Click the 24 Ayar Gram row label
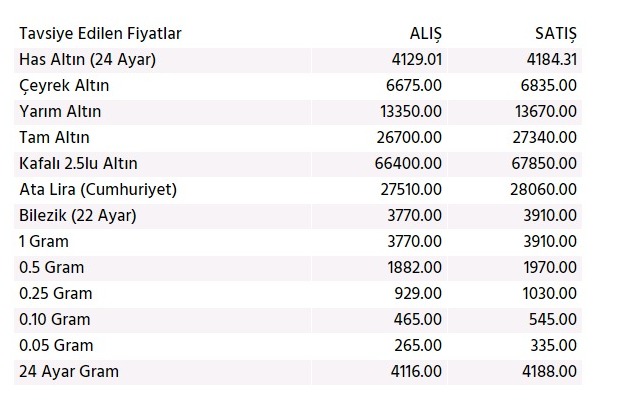Screen dimensions: 626x411 point(69,372)
